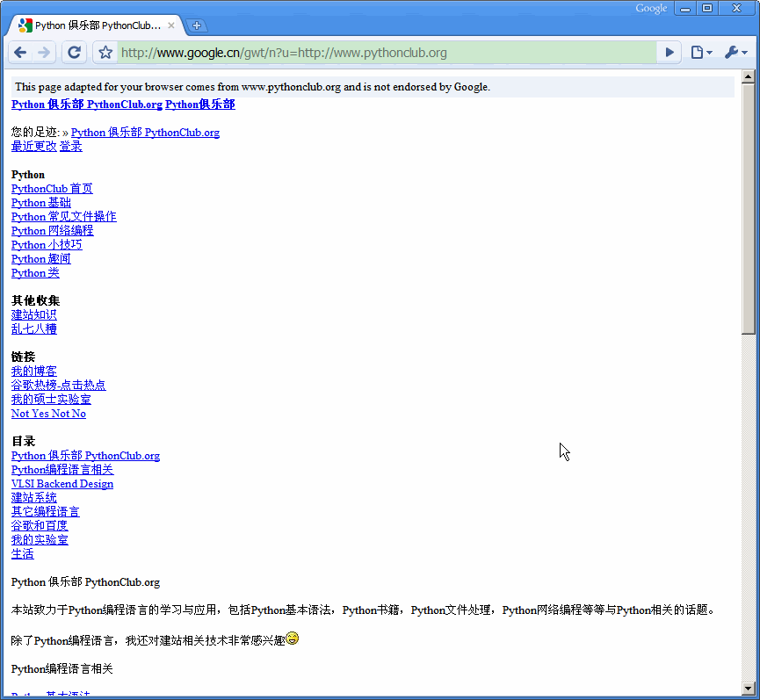
Task: Click the favicon on the active tab
Action: [24, 25]
